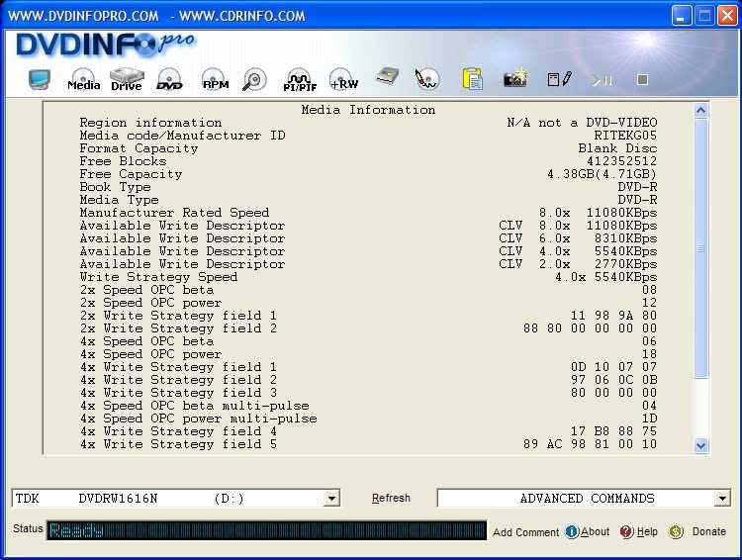The width and height of the screenshot is (742, 560).
Task: Click the stop toolbar control
Action: (642, 79)
